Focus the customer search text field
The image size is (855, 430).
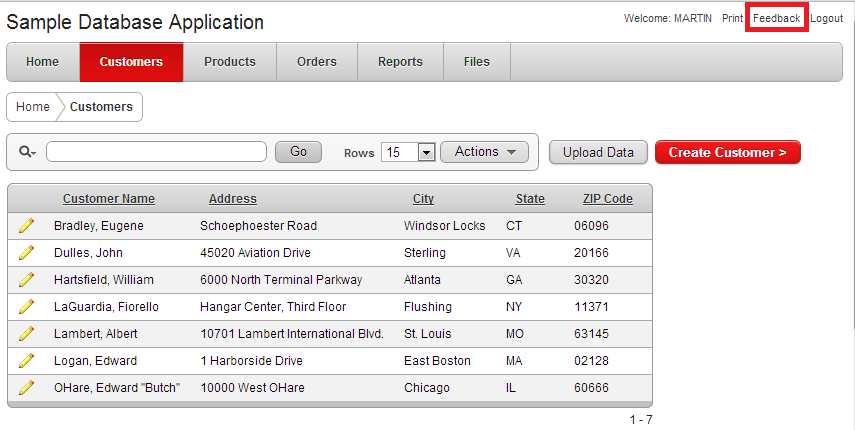(156, 152)
